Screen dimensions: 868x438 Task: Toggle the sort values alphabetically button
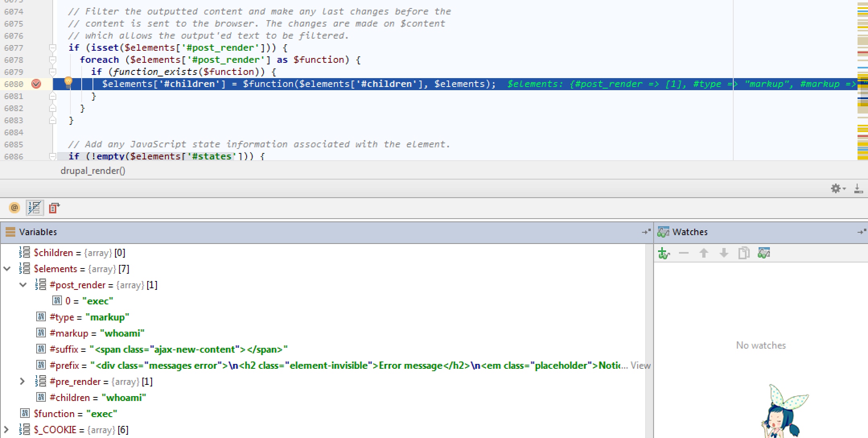[x=35, y=208]
